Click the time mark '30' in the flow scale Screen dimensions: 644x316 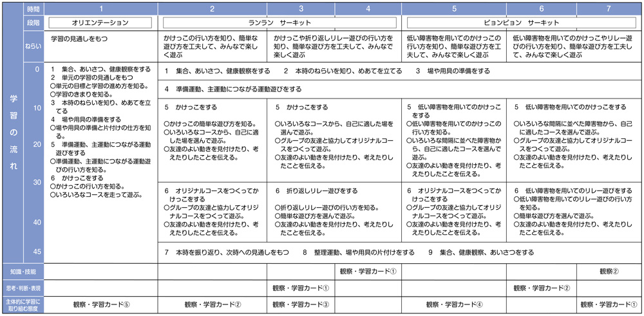click(x=37, y=182)
